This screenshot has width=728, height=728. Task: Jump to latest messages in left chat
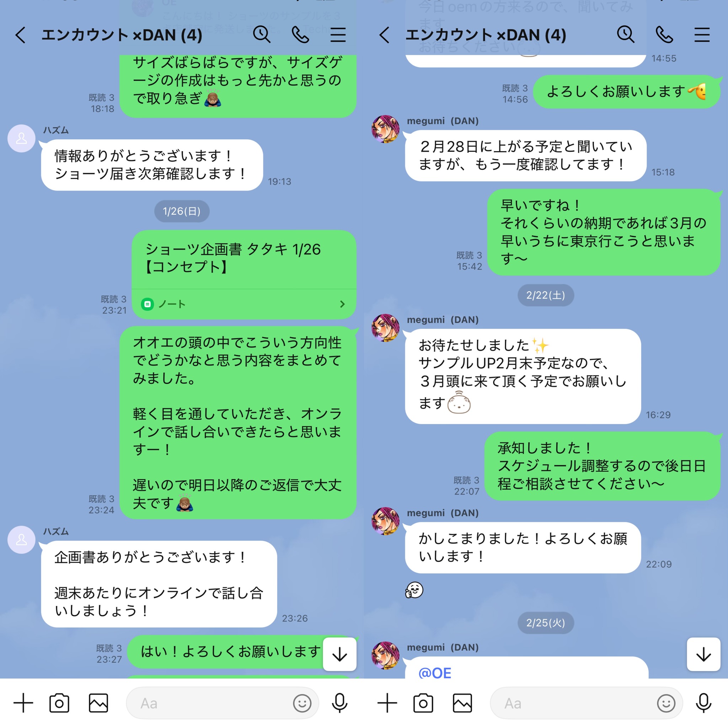click(x=340, y=654)
